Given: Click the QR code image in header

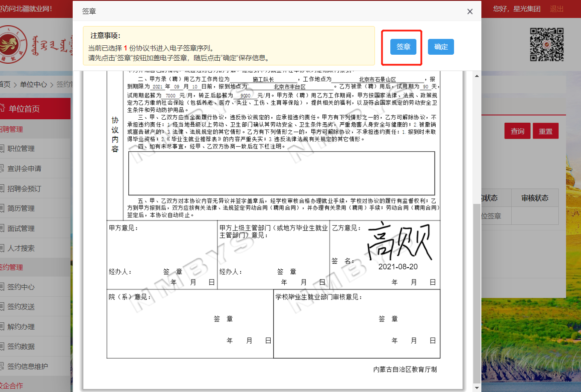Looking at the screenshot, I should click(x=547, y=44).
